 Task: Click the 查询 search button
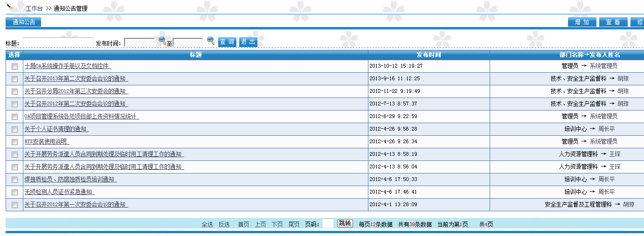[x=227, y=42]
